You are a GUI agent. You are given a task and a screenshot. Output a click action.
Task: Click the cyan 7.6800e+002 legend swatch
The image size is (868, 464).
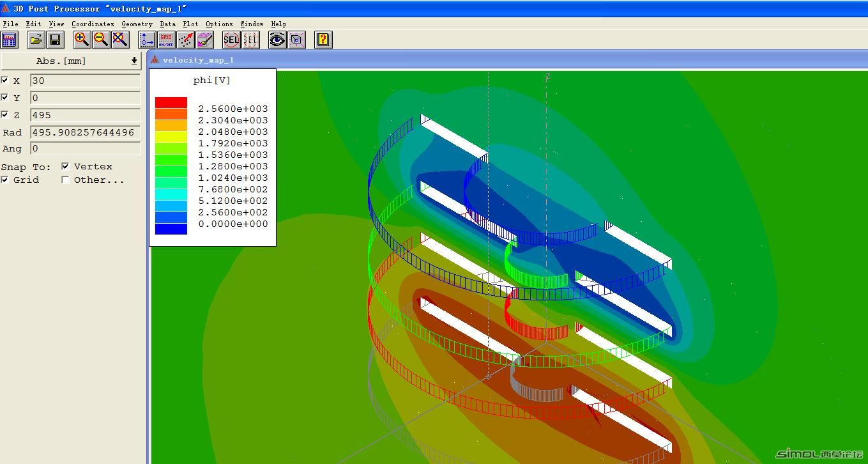171,195
